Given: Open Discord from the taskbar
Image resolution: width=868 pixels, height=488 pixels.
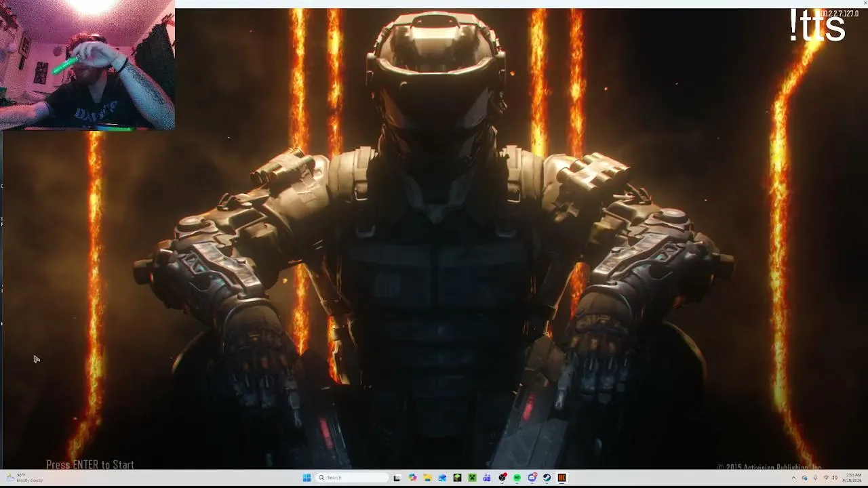Looking at the screenshot, I should pyautogui.click(x=532, y=478).
